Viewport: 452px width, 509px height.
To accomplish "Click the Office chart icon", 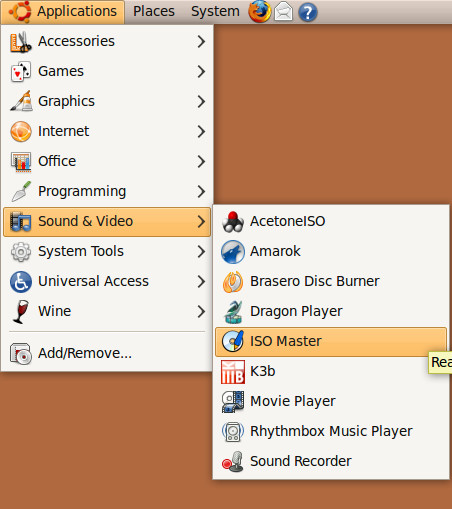I will (21, 161).
